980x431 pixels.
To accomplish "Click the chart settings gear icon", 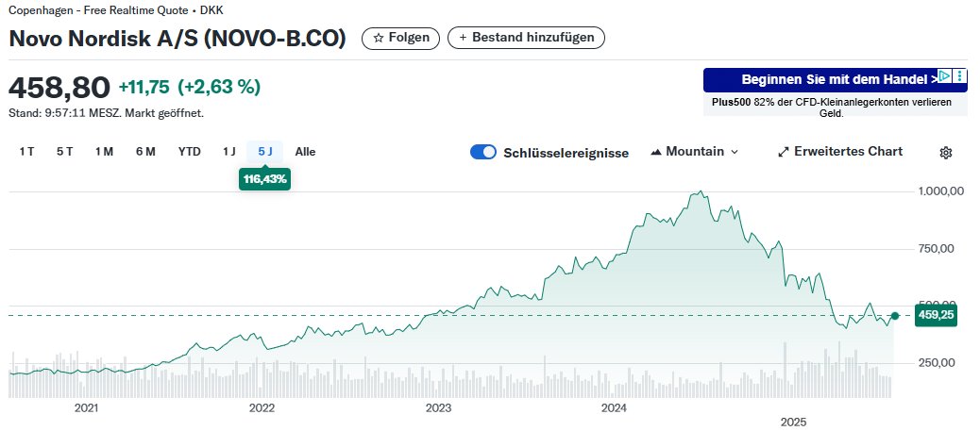I will [946, 153].
